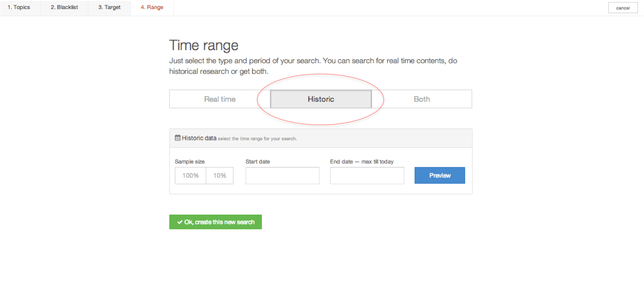The width and height of the screenshot is (644, 288).
Task: Click into the End date field
Action: click(x=367, y=176)
